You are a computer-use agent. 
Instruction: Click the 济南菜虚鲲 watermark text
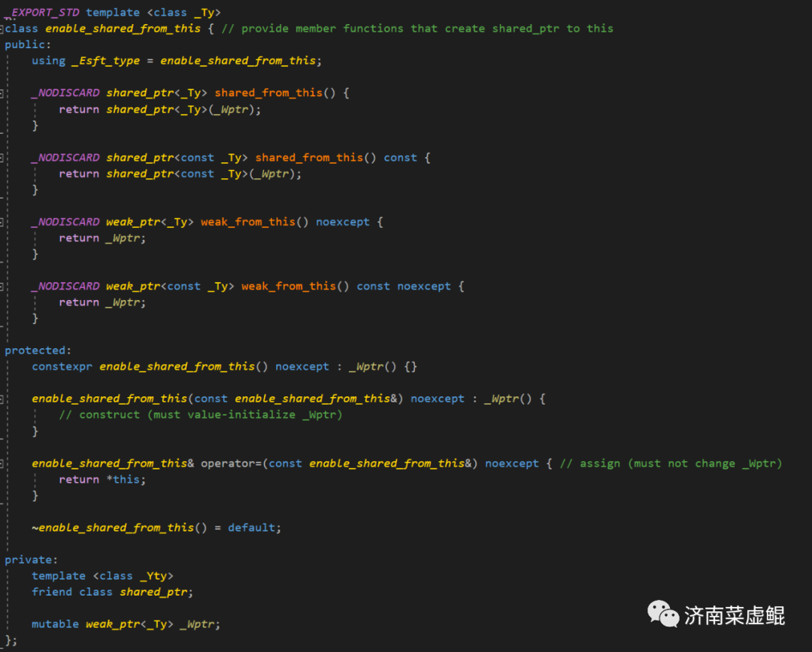pos(734,615)
